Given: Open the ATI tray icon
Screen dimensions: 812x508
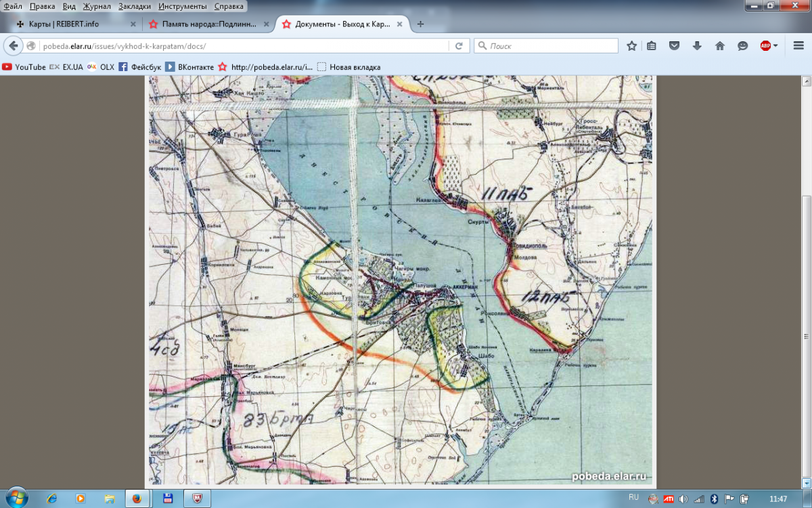Looking at the screenshot, I should [x=669, y=499].
